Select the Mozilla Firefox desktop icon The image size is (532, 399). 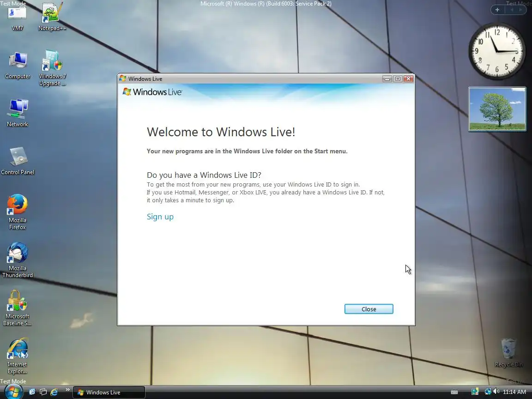(17, 212)
